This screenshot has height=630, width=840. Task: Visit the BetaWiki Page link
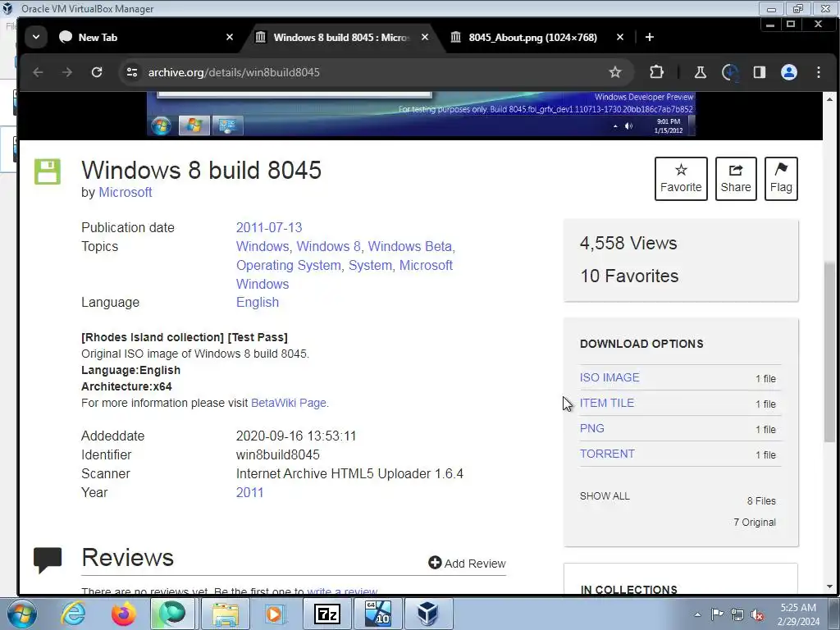pos(289,403)
